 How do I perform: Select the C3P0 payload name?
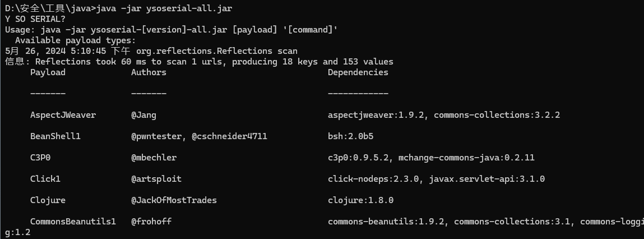point(43,158)
